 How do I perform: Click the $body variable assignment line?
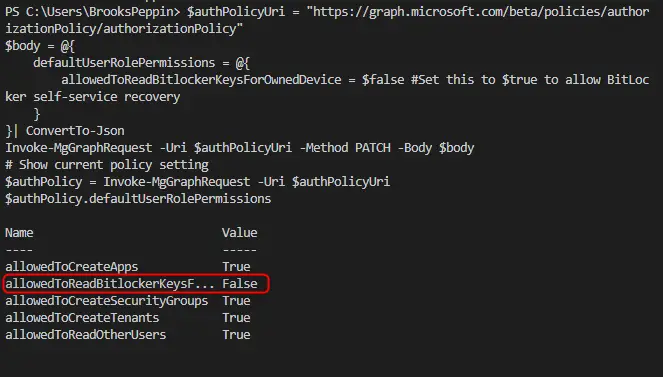40,46
